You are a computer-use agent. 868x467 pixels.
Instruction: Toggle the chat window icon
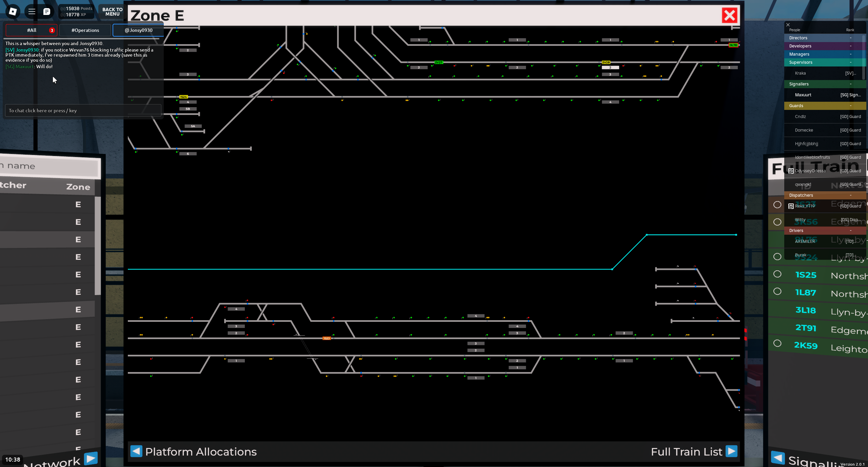click(47, 12)
